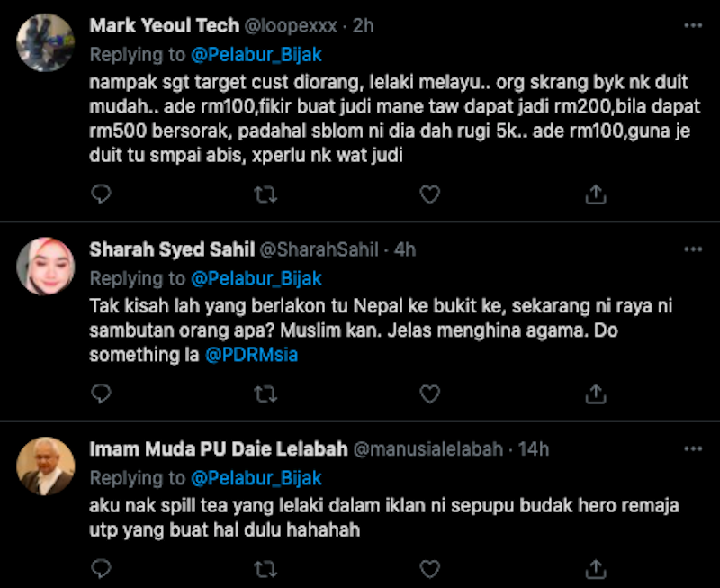Open Sharah Syed Sahil's profile picture

(x=45, y=267)
